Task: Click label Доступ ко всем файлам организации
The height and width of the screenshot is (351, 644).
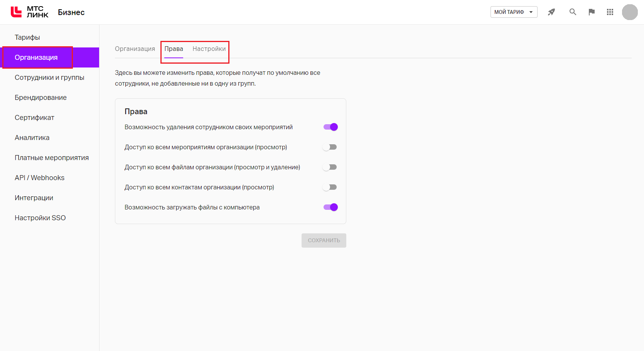Action: (x=212, y=167)
